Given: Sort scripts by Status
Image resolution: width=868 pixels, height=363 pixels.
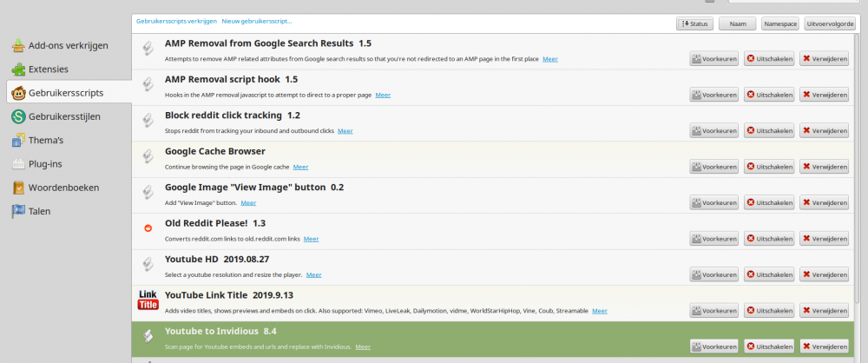Looking at the screenshot, I should [x=694, y=23].
